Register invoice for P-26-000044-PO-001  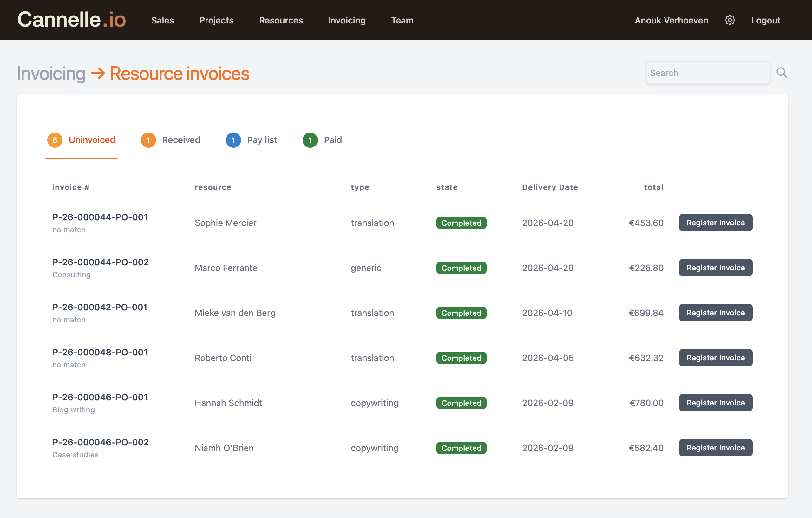(715, 223)
